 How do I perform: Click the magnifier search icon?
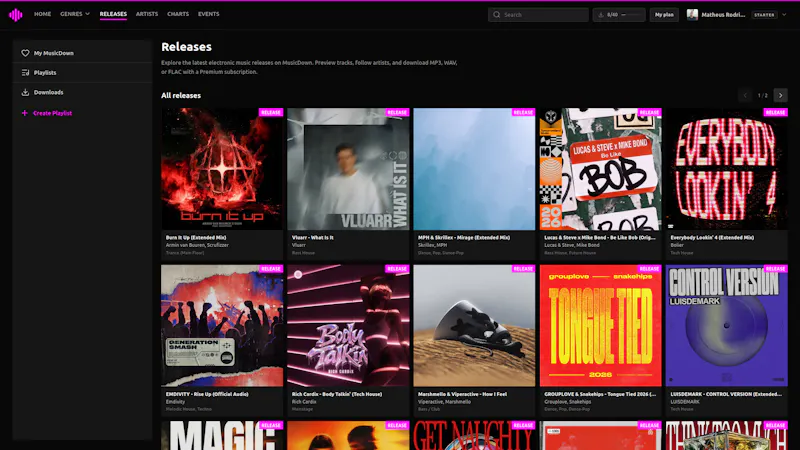[x=496, y=15]
